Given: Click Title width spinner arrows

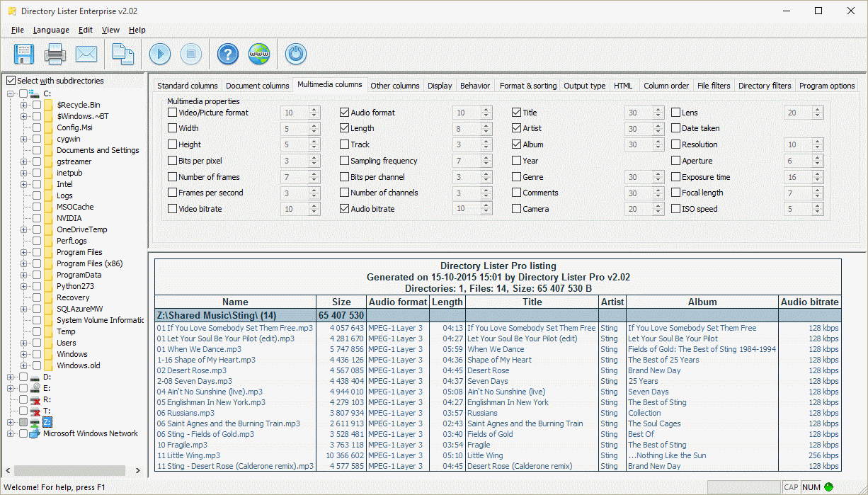Looking at the screenshot, I should [658, 113].
